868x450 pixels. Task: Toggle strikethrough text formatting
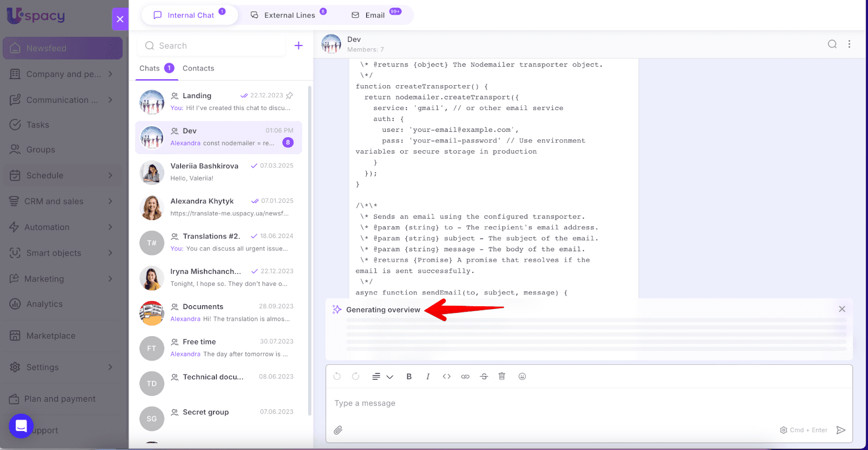click(x=484, y=376)
